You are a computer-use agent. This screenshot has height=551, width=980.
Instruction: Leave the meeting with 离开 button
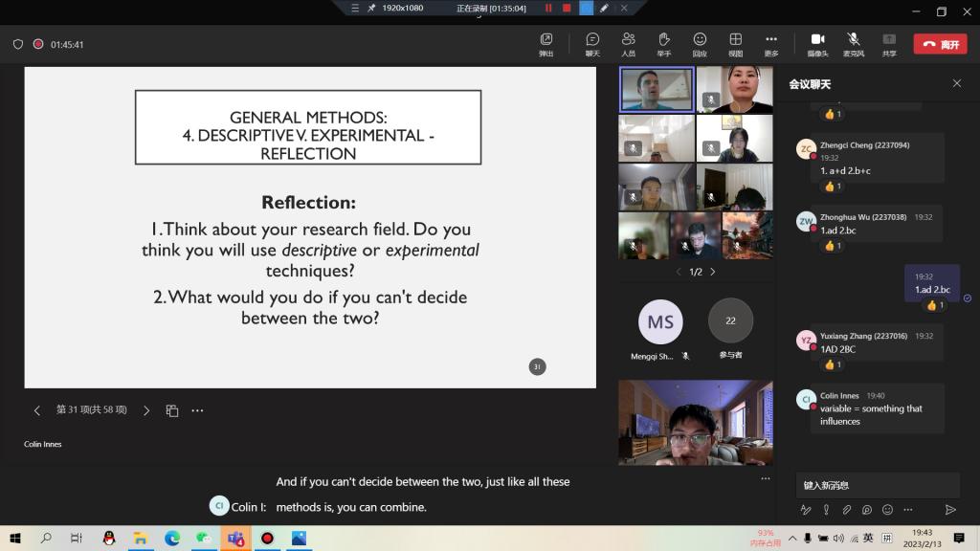(x=939, y=44)
